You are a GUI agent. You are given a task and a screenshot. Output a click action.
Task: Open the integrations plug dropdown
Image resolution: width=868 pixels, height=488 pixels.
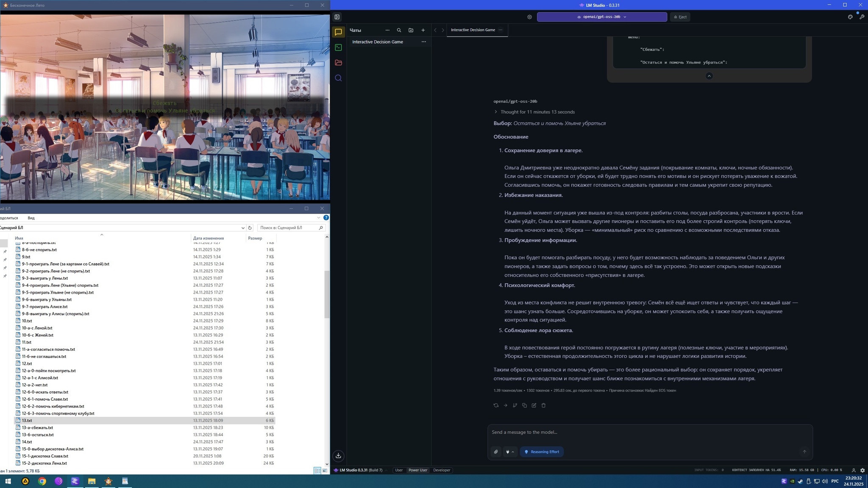(x=509, y=452)
